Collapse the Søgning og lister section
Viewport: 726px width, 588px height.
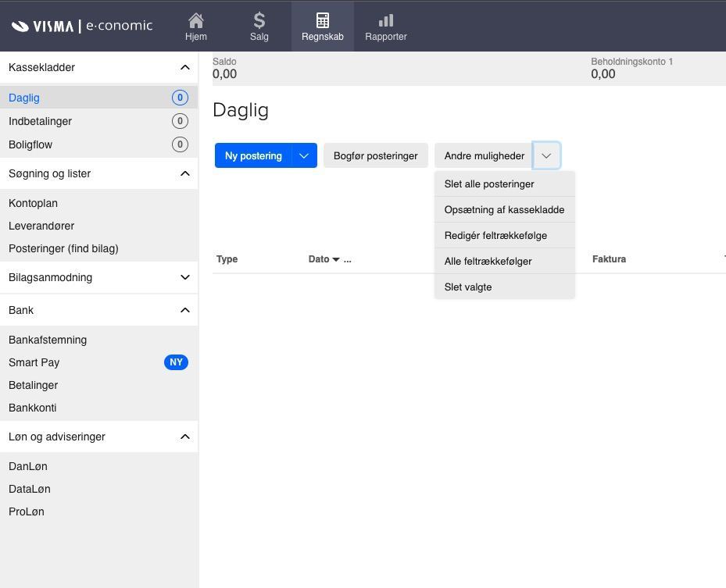184,173
